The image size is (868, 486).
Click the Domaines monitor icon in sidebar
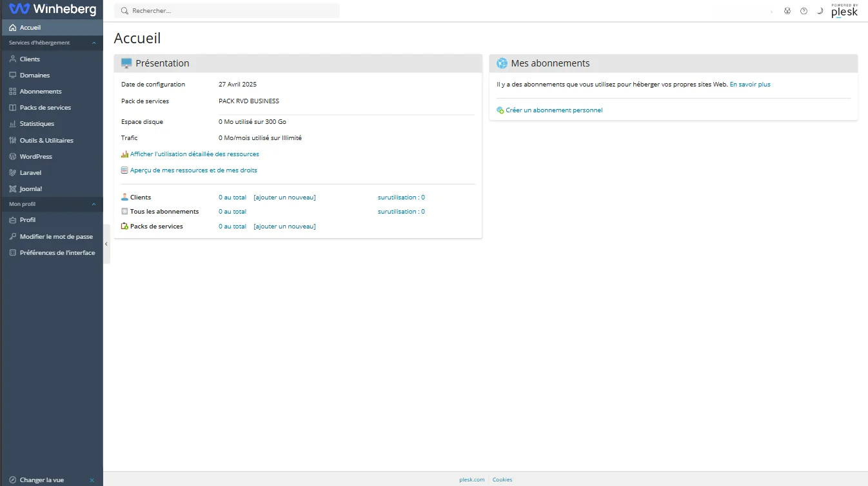point(13,75)
